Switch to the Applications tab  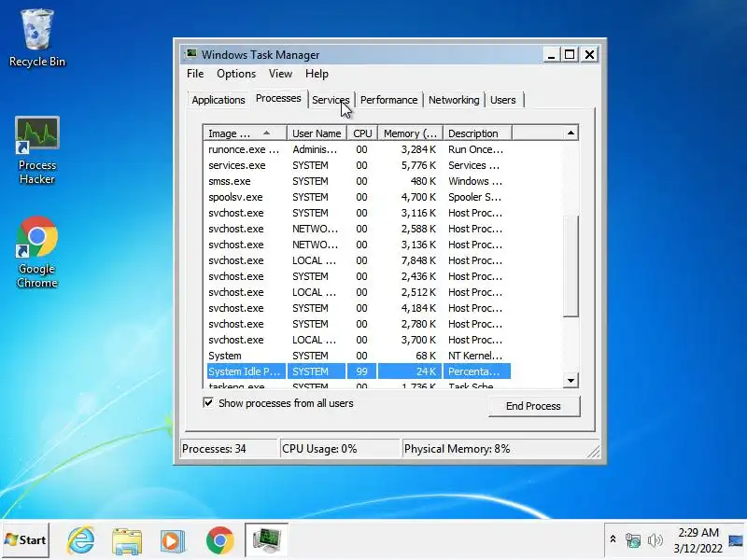click(218, 100)
